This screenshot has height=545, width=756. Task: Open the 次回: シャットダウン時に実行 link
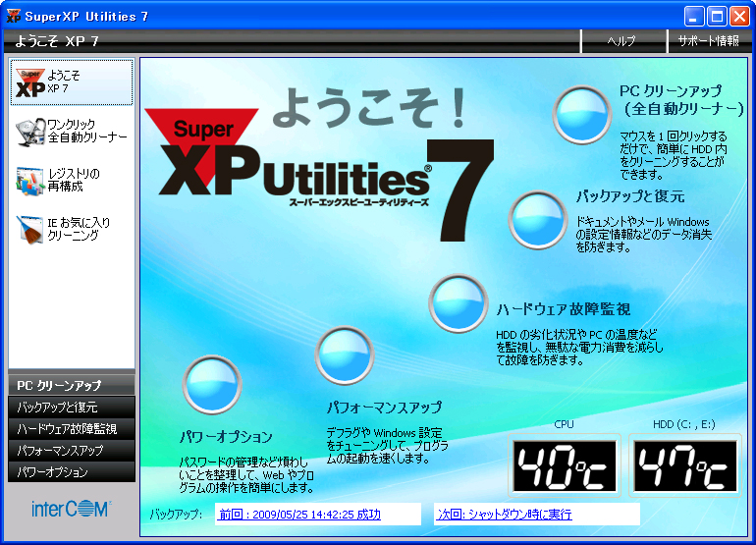tap(505, 515)
